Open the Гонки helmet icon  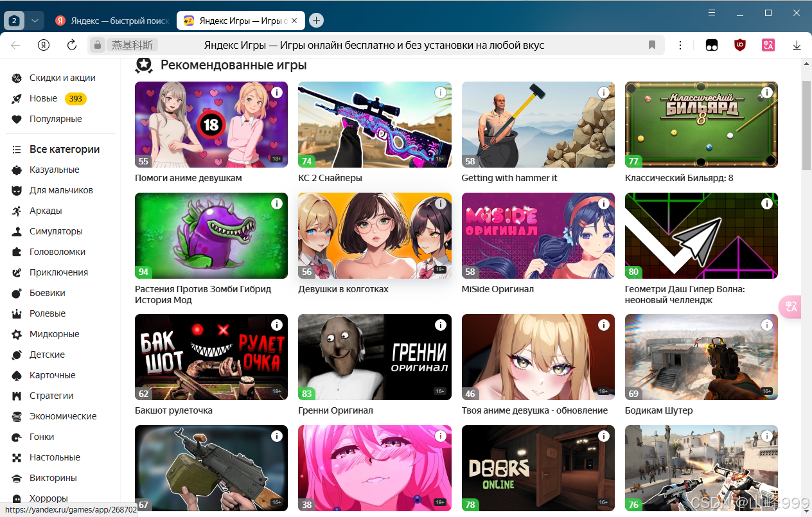pyautogui.click(x=17, y=437)
